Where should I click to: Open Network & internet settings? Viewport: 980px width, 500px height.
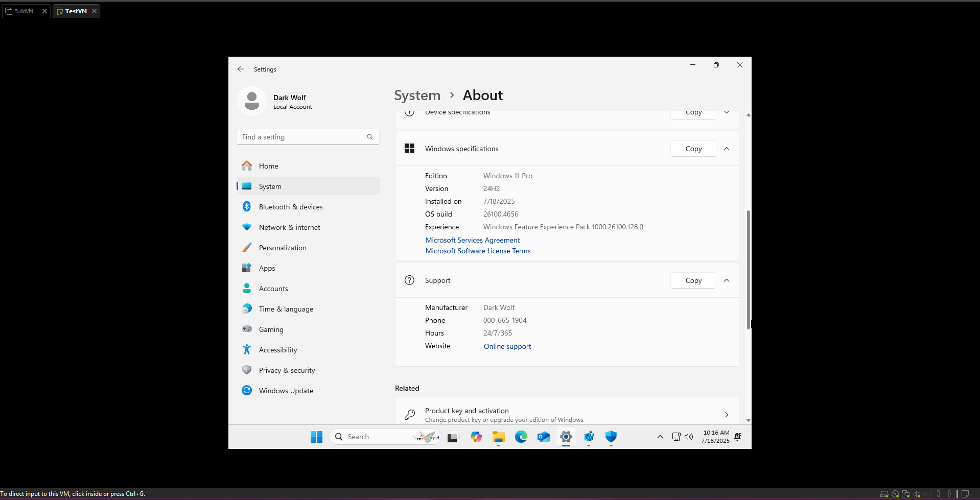coord(308,227)
